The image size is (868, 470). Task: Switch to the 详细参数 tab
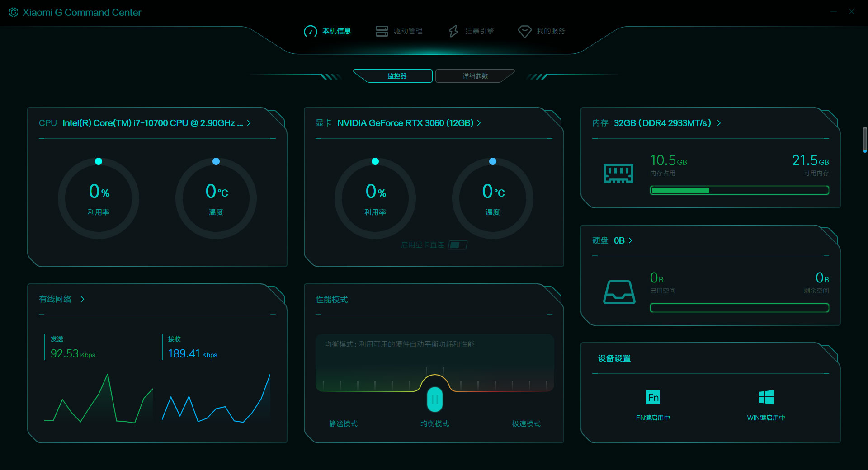(x=474, y=76)
